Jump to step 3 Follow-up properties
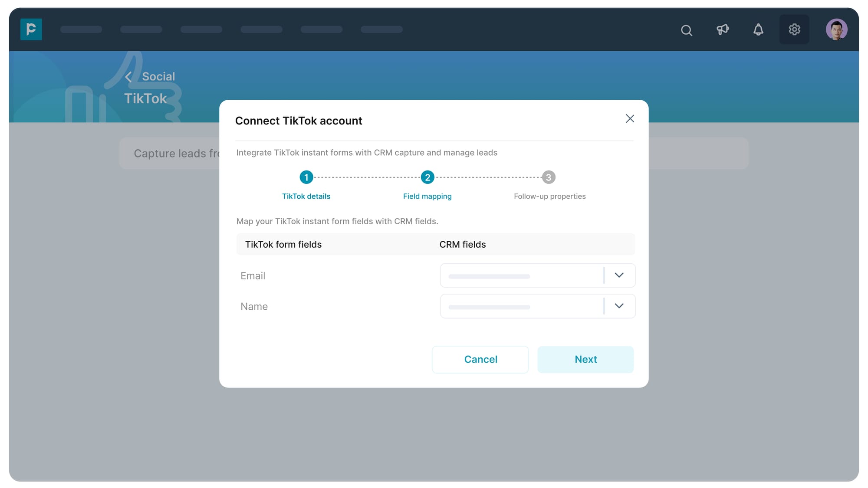Screen dimensions: 868x488 click(549, 177)
